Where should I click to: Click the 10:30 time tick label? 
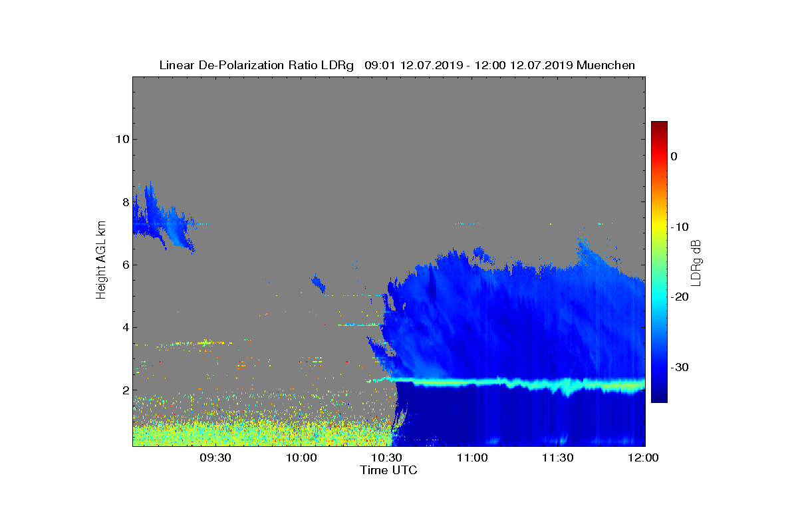387,458
